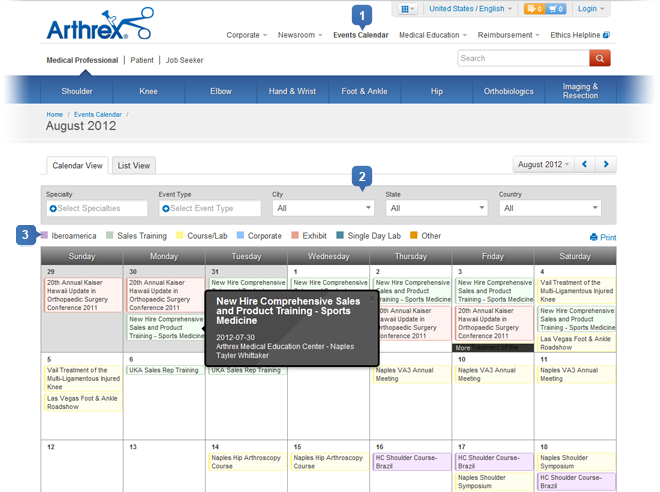Image resolution: width=660 pixels, height=492 pixels.
Task: Click the blue shopping cart icon
Action: pyautogui.click(x=556, y=9)
